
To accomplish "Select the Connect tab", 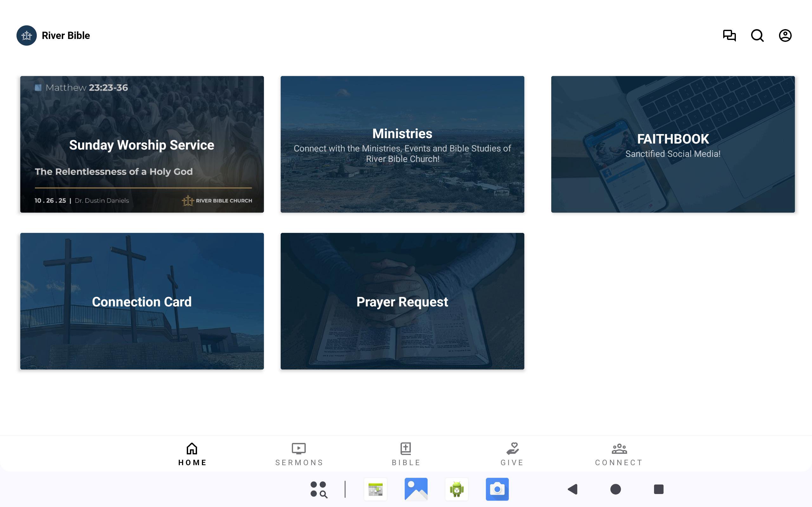I will 619,454.
